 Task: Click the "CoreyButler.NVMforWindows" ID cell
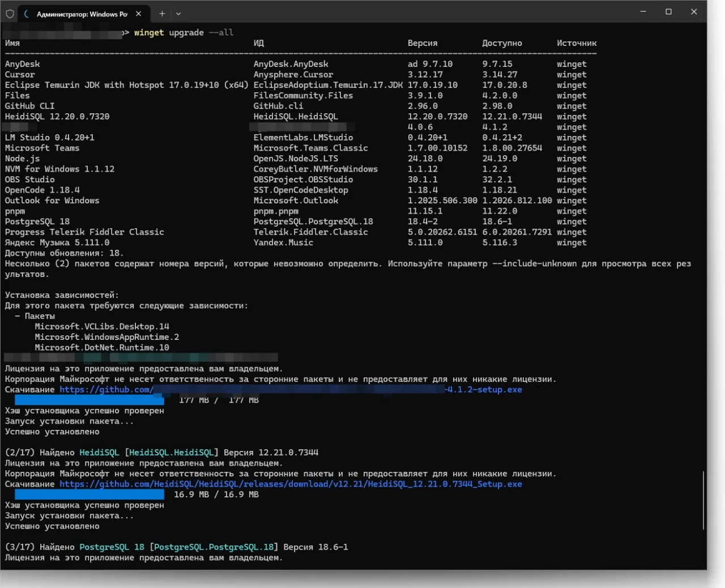point(316,169)
